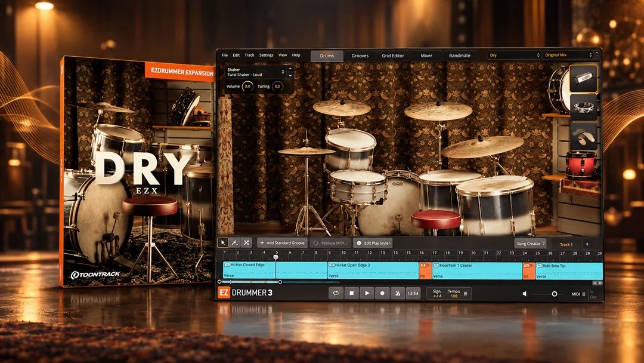Select the FloorTom 1 Center block
Viewport: 644px width, 363px height.
click(477, 271)
